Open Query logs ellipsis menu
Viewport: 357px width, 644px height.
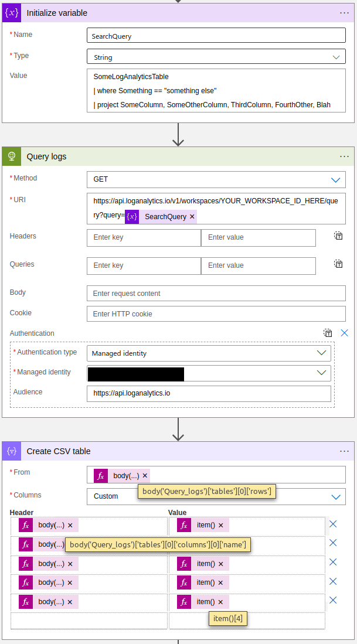tap(344, 156)
